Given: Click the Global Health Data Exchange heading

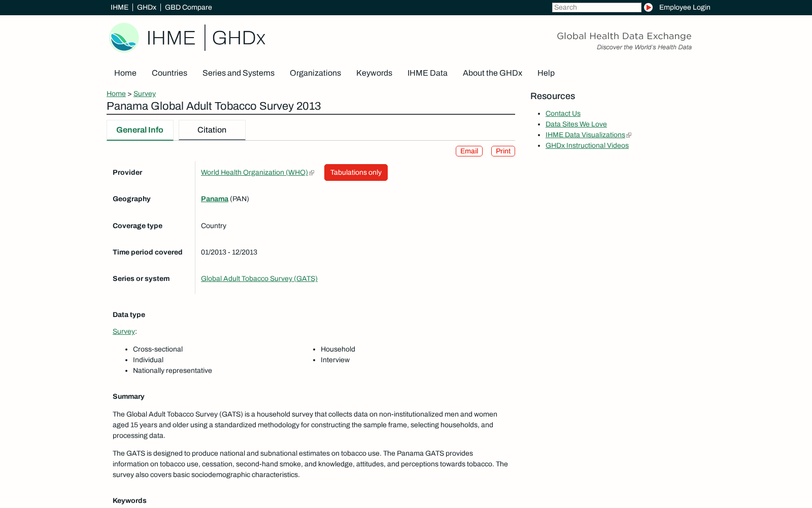Looking at the screenshot, I should pyautogui.click(x=624, y=36).
